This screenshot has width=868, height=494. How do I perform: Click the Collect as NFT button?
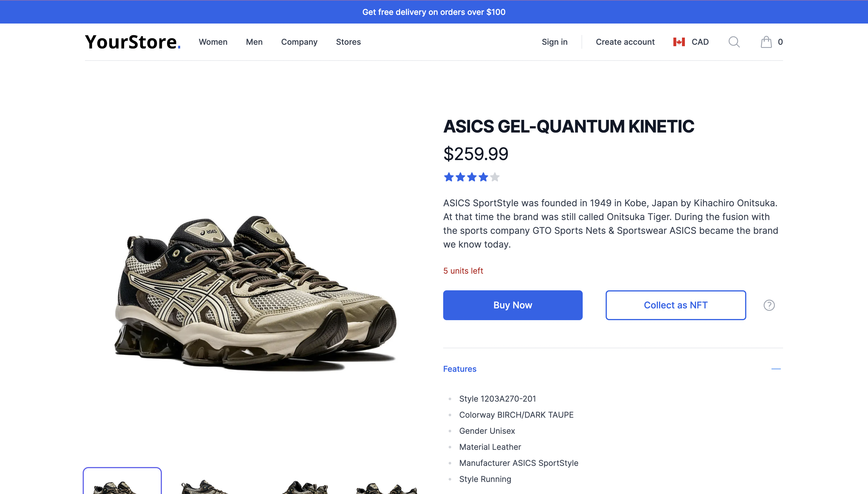coord(675,305)
